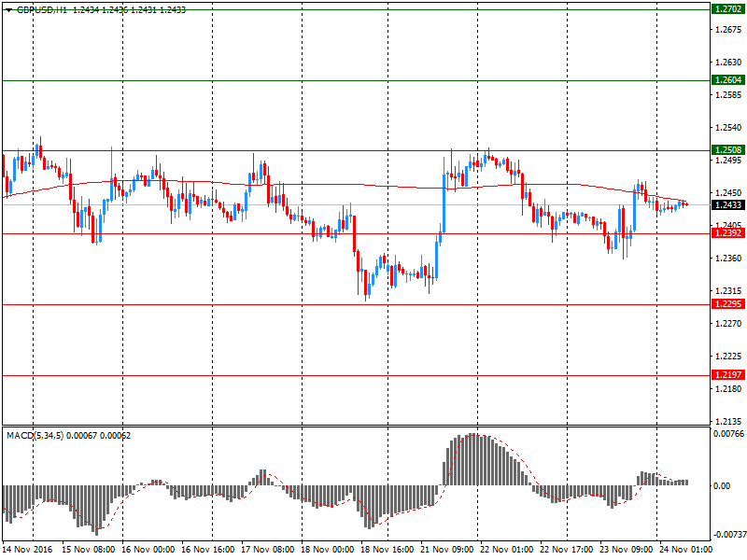
Task: Click the MACD scale value 0.00766
Action: [728, 433]
